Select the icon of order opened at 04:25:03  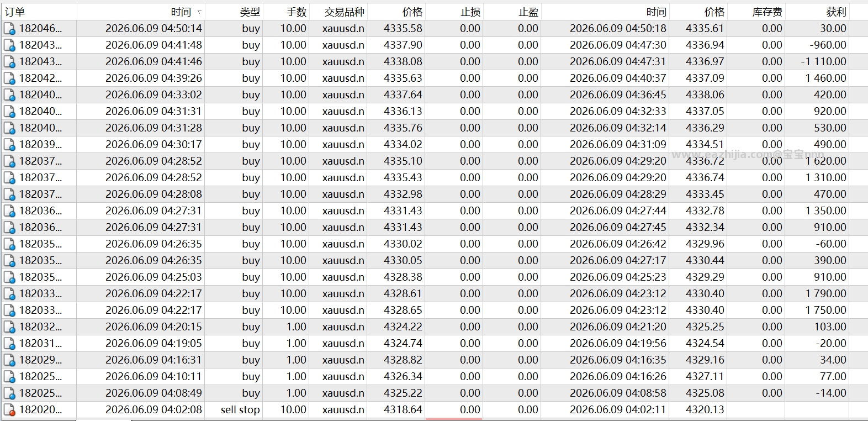pyautogui.click(x=9, y=277)
